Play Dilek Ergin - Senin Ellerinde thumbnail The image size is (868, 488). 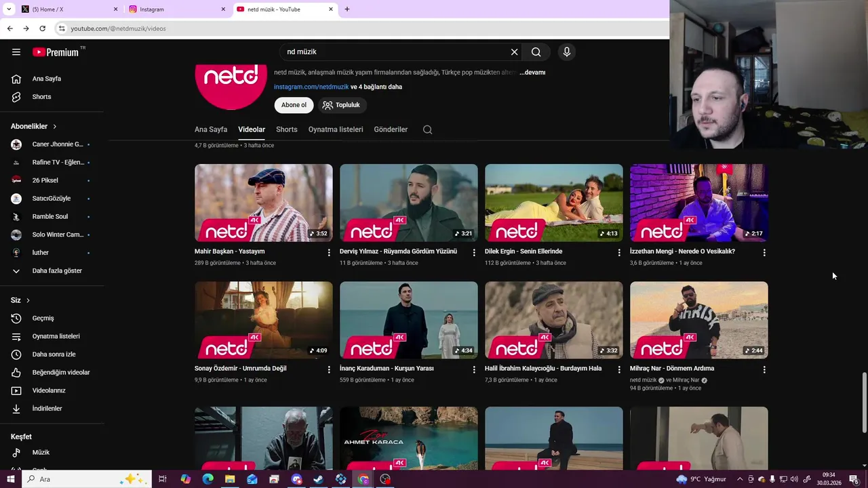click(554, 203)
